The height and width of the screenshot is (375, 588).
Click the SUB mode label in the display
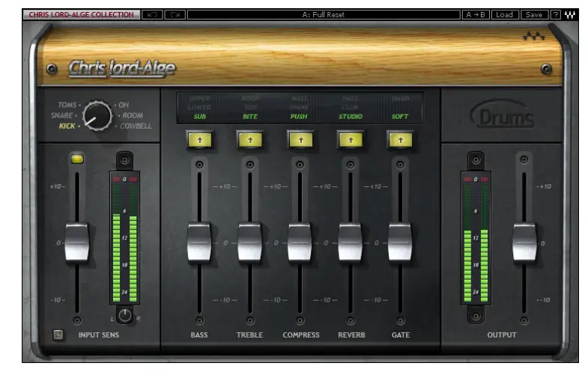[200, 117]
